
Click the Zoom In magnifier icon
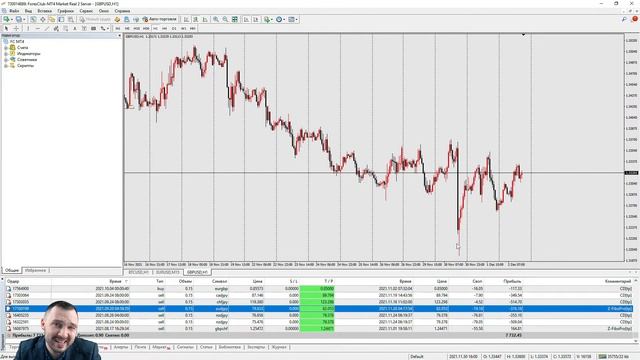216,19
